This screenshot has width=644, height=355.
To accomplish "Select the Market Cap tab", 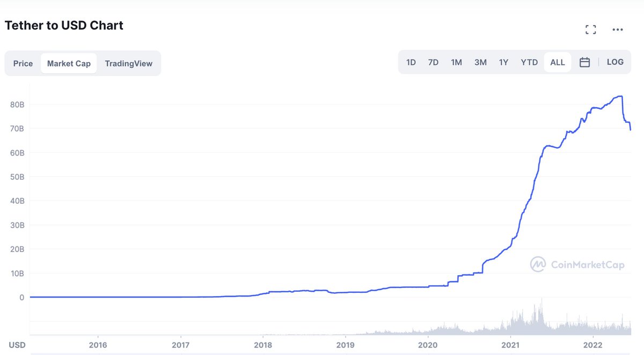I will pyautogui.click(x=69, y=63).
